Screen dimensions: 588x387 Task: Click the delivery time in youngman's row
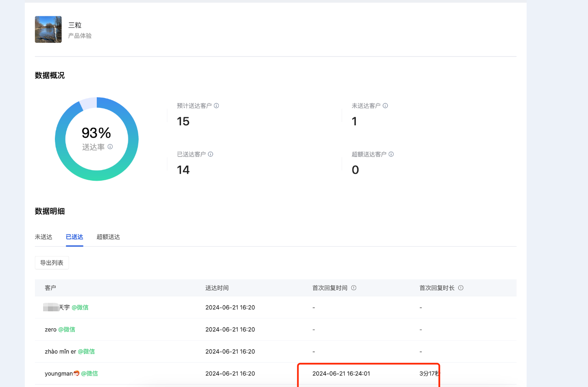(x=230, y=374)
